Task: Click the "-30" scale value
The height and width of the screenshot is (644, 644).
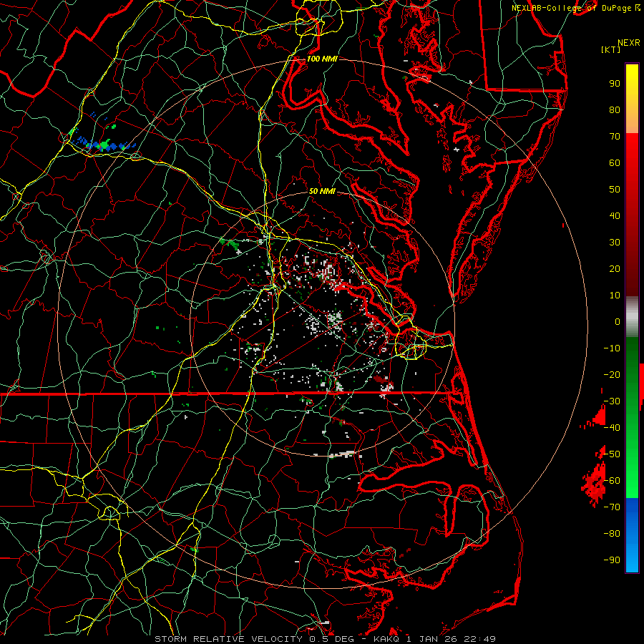Action: tap(612, 401)
